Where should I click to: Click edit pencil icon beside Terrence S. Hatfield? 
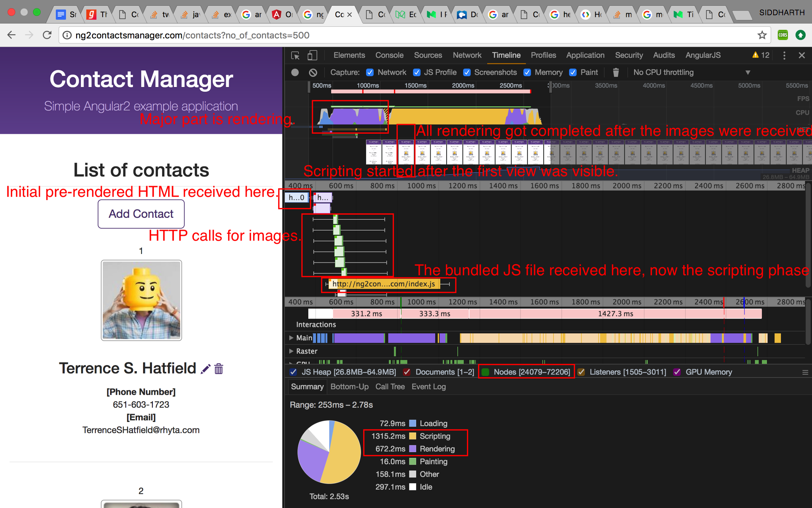click(205, 369)
